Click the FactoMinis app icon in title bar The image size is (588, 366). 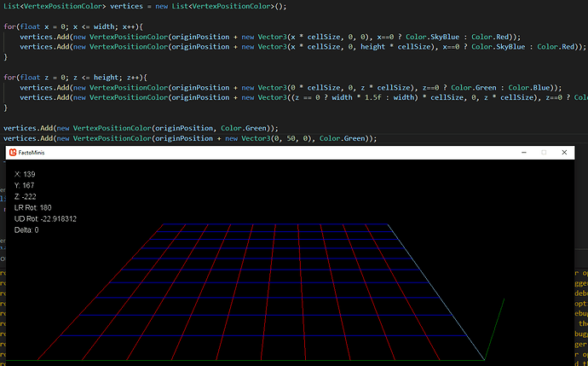13,153
